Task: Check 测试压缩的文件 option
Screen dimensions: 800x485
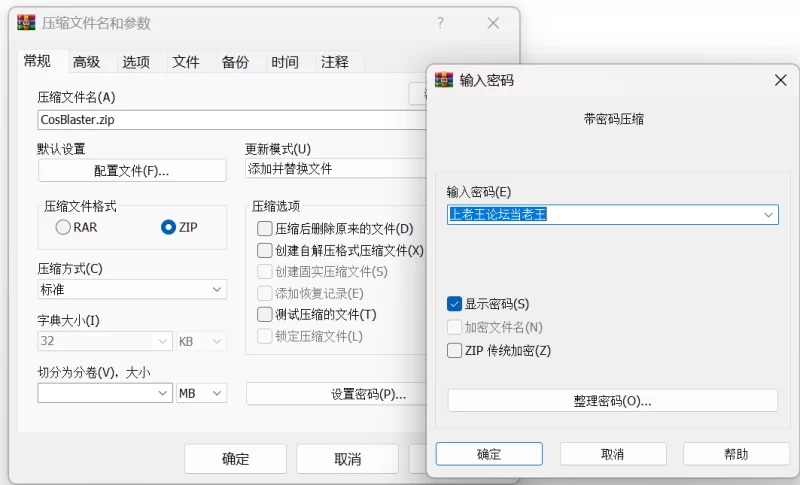Action: pos(264,314)
